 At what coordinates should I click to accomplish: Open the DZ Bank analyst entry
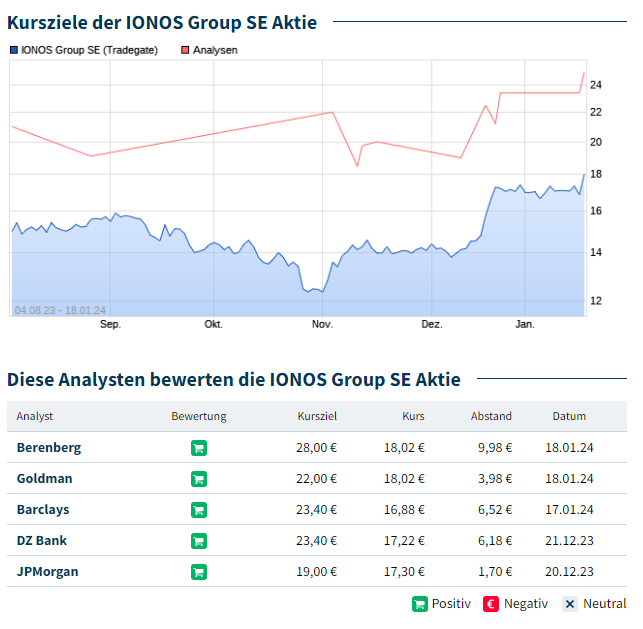pyautogui.click(x=42, y=541)
